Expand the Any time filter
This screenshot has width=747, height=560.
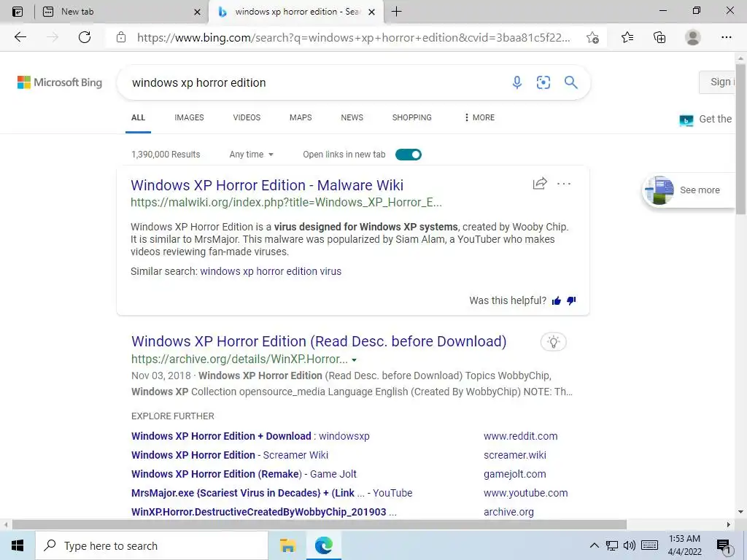(251, 155)
